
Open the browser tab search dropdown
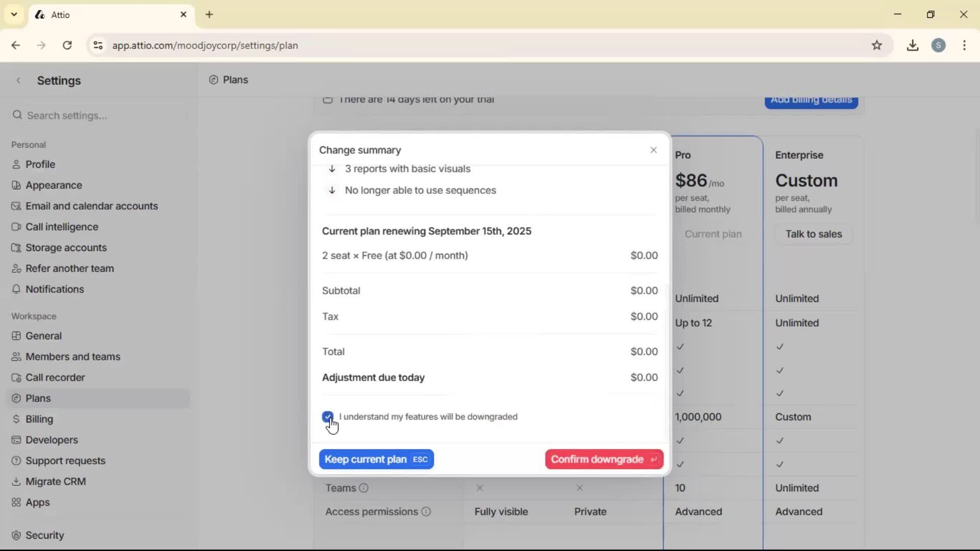pyautogui.click(x=14, y=14)
